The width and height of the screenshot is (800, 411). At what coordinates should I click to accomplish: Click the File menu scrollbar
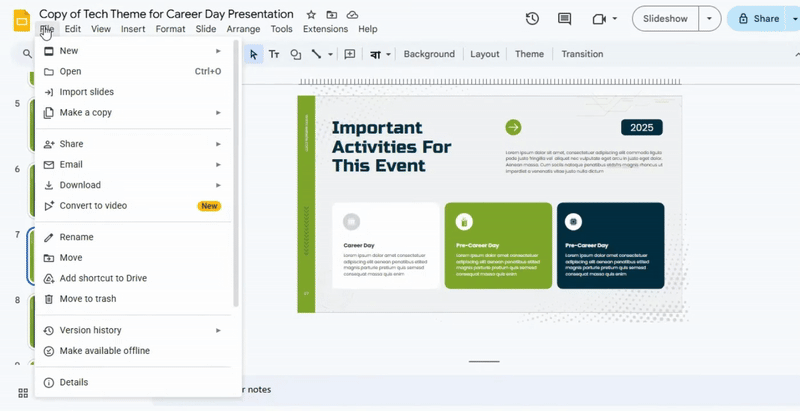236,180
